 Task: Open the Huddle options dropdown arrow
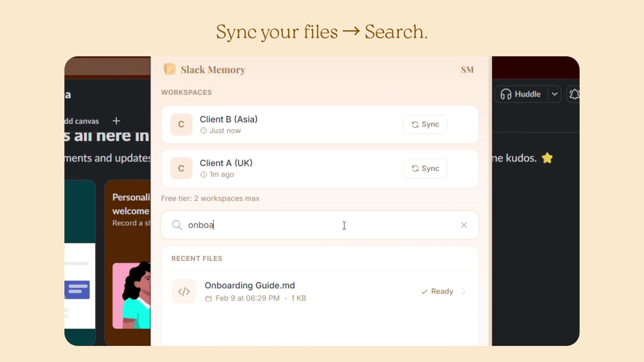[x=555, y=94]
